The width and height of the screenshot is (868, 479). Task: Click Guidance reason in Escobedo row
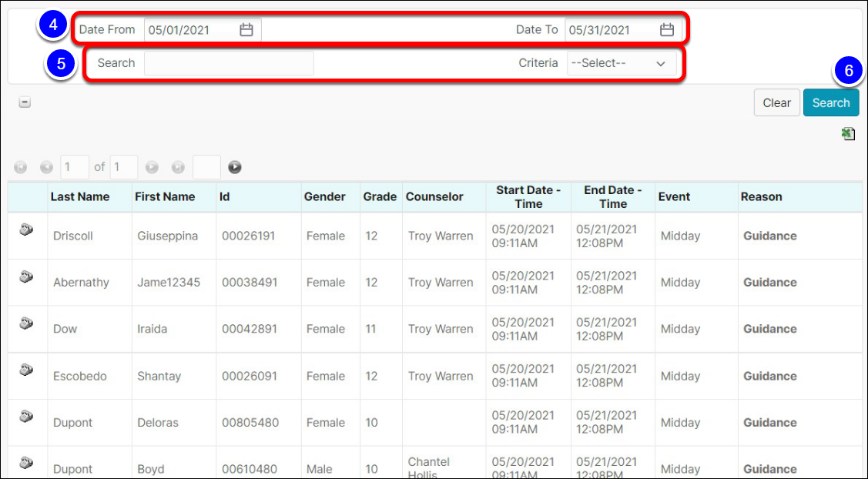pyautogui.click(x=770, y=376)
